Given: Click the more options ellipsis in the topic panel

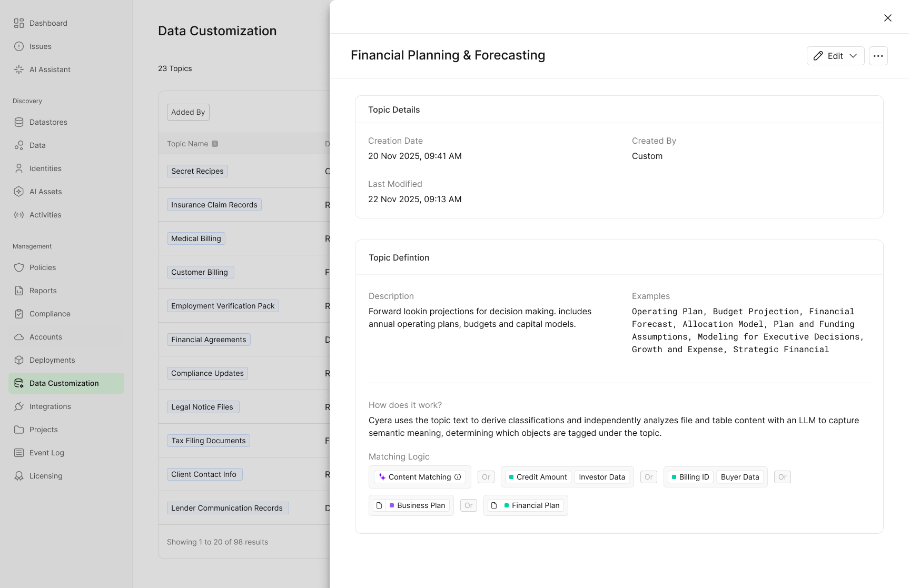Looking at the screenshot, I should pyautogui.click(x=878, y=56).
